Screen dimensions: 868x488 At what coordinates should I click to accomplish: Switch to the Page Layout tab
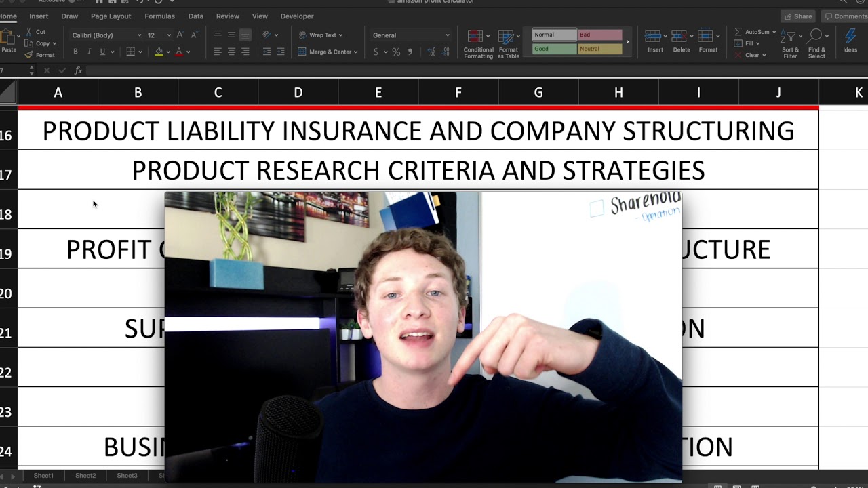(111, 16)
